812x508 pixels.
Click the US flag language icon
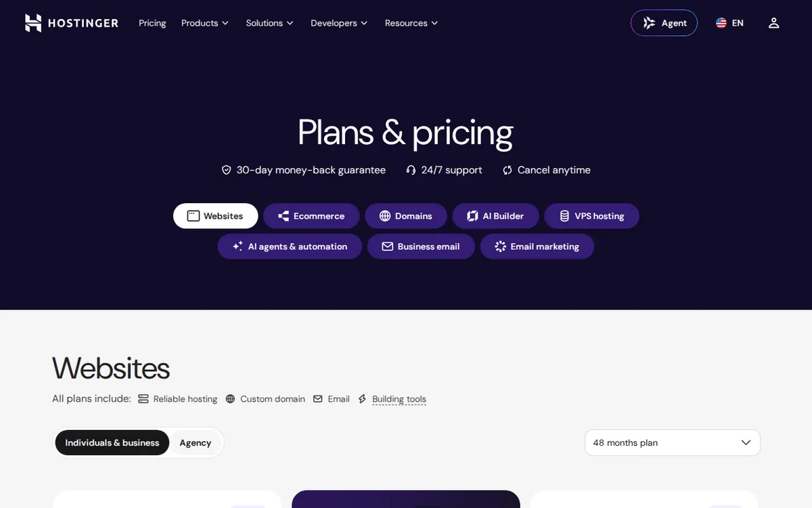721,23
